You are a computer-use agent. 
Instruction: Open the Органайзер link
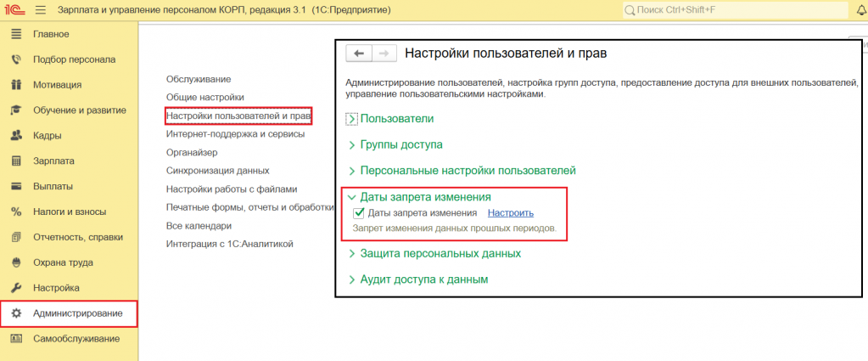192,152
